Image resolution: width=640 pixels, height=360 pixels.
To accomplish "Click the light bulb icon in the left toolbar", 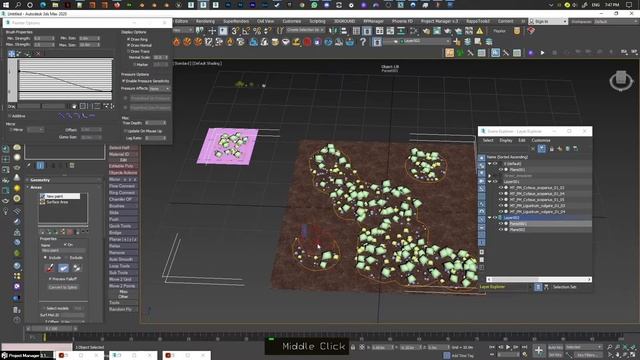I will [6, 211].
